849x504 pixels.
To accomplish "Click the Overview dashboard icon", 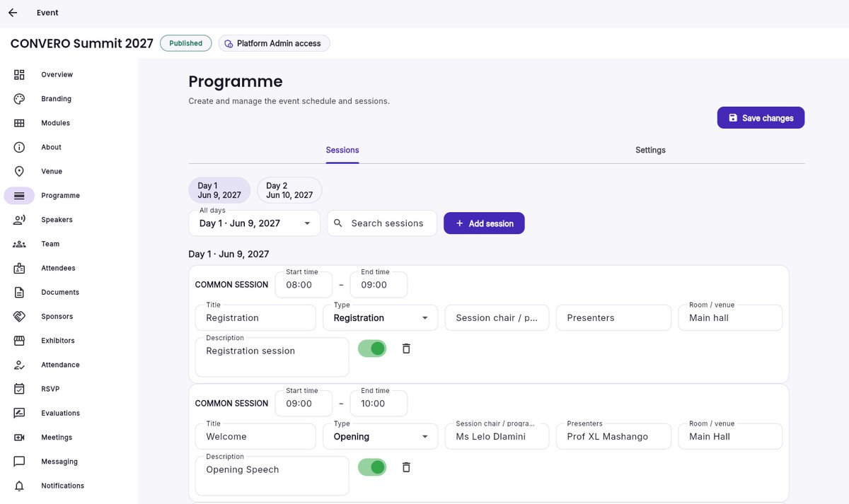I will tap(19, 75).
